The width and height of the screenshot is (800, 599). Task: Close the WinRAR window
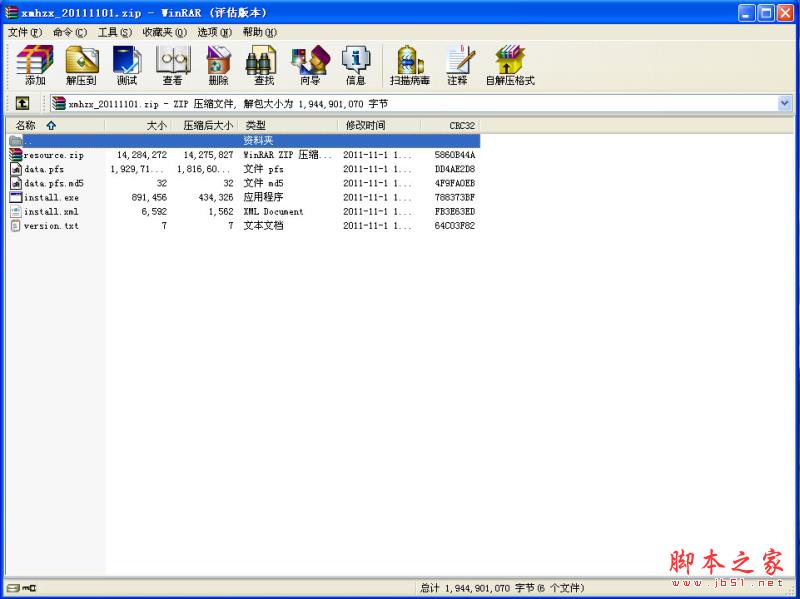tap(785, 13)
